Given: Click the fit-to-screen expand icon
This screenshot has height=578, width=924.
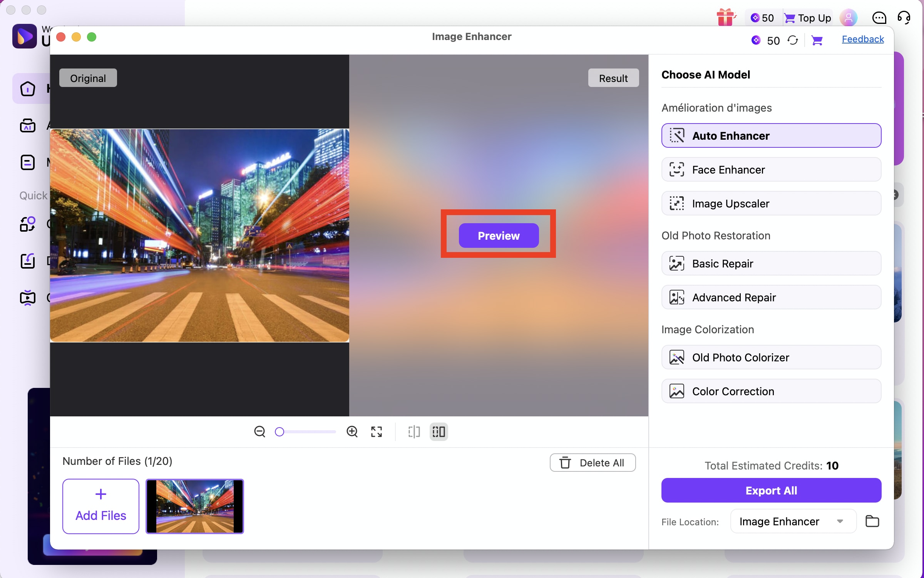Looking at the screenshot, I should coord(377,432).
